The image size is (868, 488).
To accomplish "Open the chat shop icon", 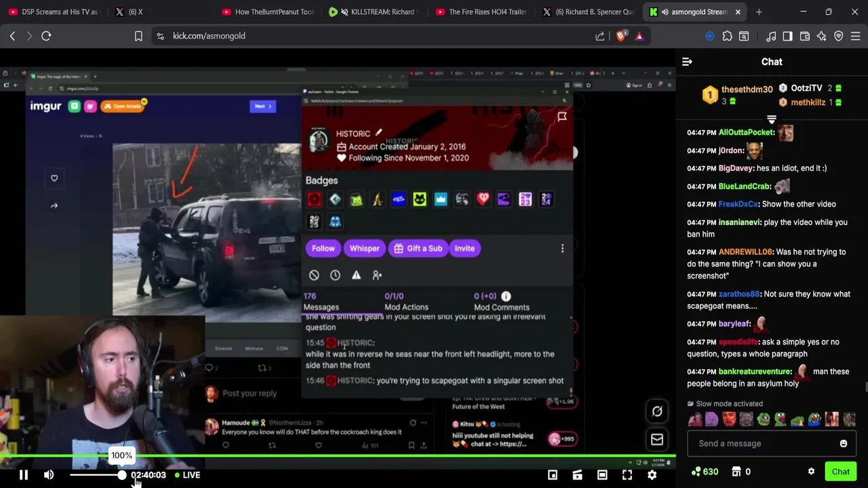I will 736,472.
